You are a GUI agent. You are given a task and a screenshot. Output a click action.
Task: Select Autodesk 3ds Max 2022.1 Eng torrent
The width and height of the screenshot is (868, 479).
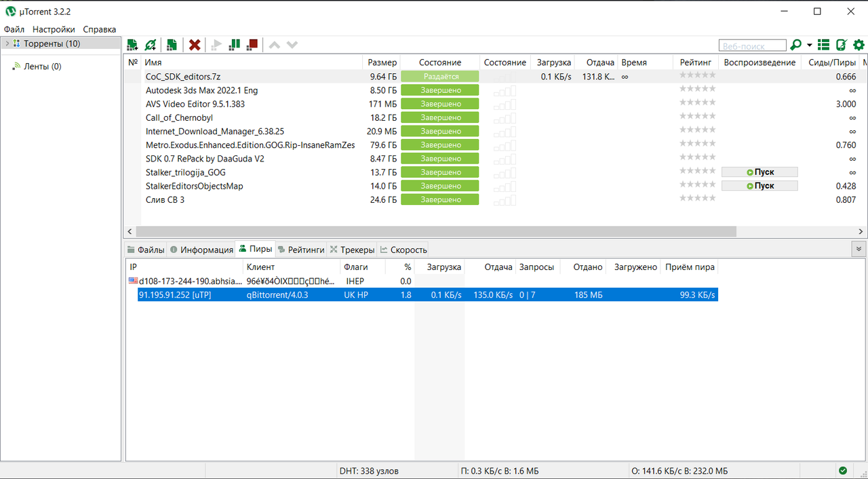tap(201, 90)
